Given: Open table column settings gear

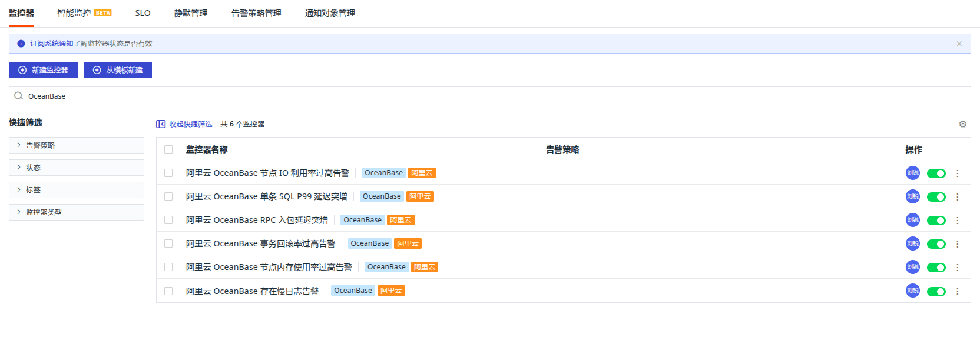Looking at the screenshot, I should click(963, 124).
